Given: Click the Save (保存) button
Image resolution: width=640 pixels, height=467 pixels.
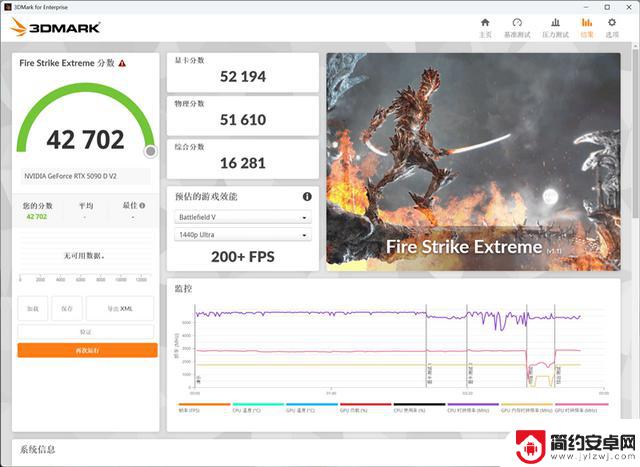Looking at the screenshot, I should point(67,308).
